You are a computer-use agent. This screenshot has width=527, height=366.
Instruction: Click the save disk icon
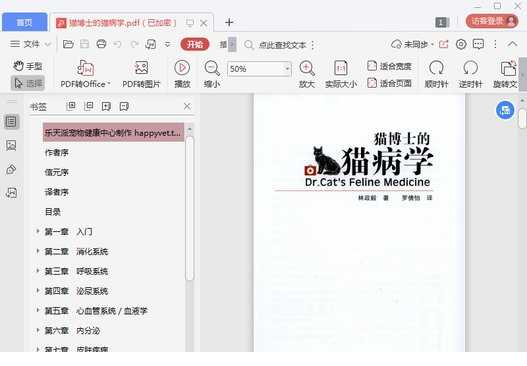click(85, 44)
